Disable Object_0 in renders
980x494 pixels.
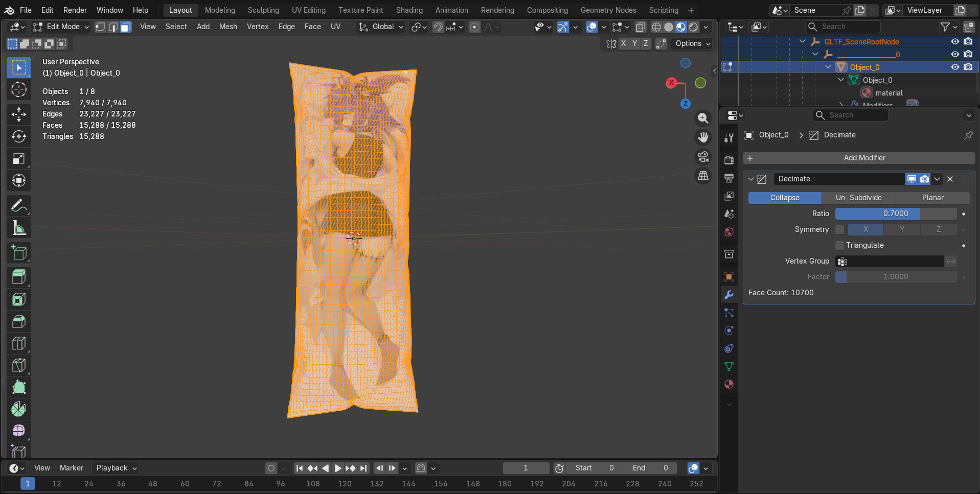pyautogui.click(x=968, y=67)
